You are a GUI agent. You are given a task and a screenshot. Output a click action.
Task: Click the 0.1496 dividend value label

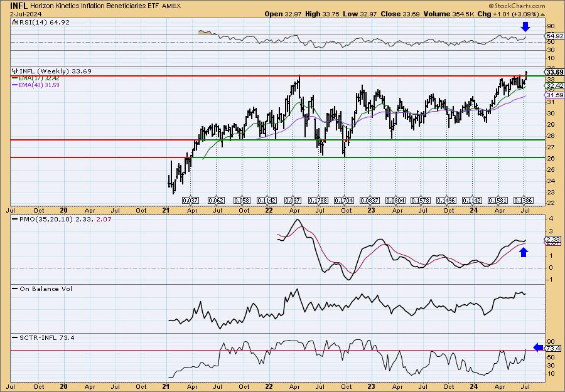click(x=446, y=200)
